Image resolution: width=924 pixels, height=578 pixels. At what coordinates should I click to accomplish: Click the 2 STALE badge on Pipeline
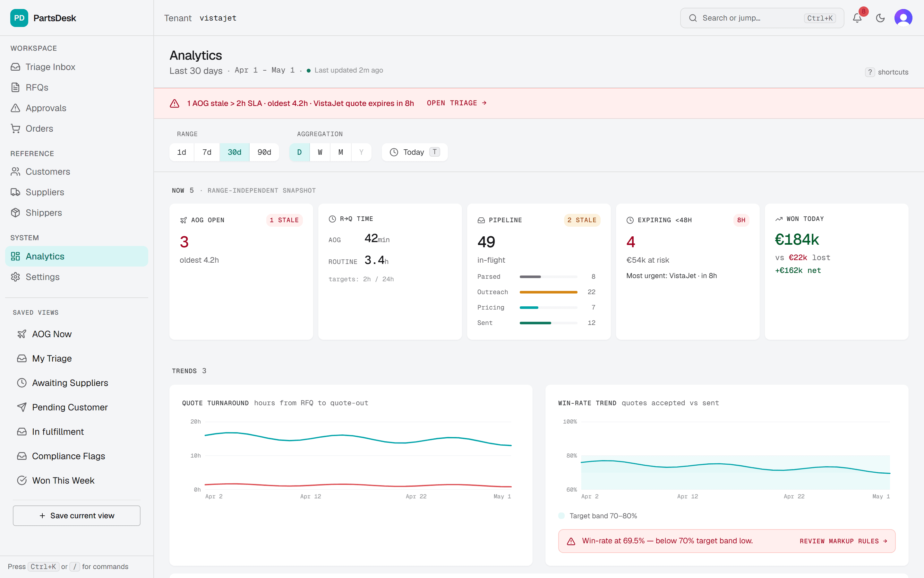click(x=582, y=220)
